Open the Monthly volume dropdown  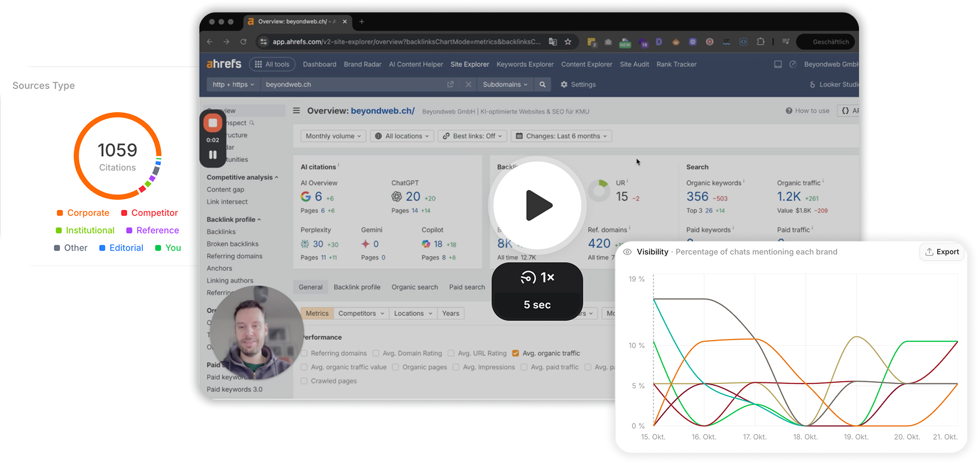tap(333, 136)
